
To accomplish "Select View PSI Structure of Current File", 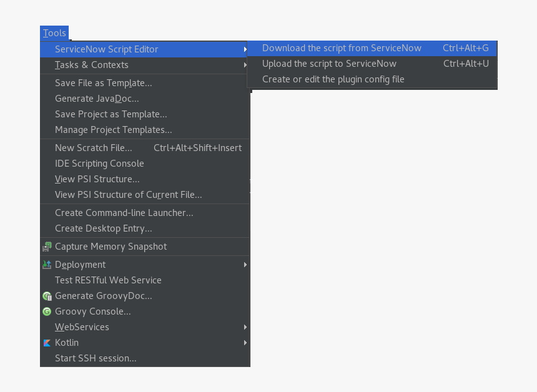I will pos(145,195).
